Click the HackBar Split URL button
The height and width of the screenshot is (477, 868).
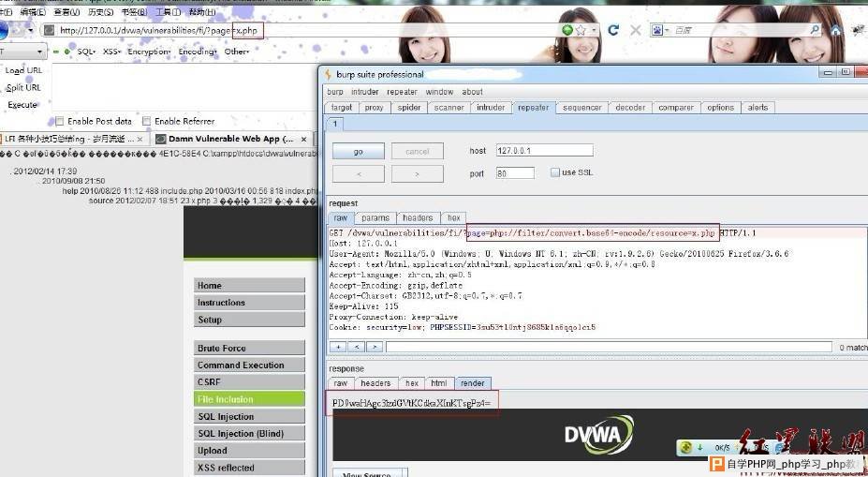(x=23, y=87)
